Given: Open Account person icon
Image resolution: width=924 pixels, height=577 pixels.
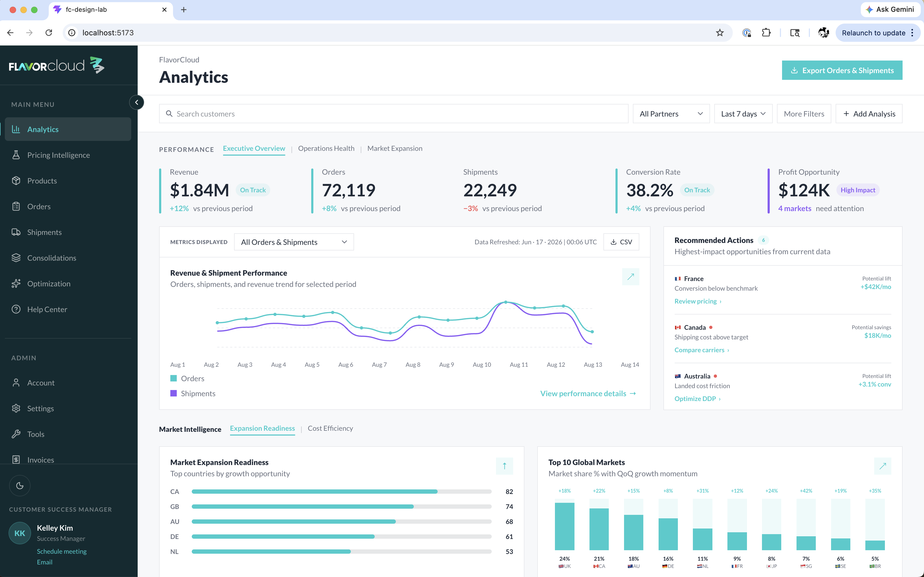Looking at the screenshot, I should tap(16, 382).
